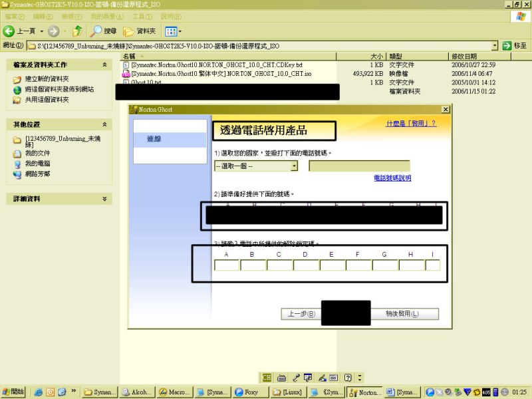
Task: Click 建立新的資料夾 task link
Action: click(x=47, y=78)
